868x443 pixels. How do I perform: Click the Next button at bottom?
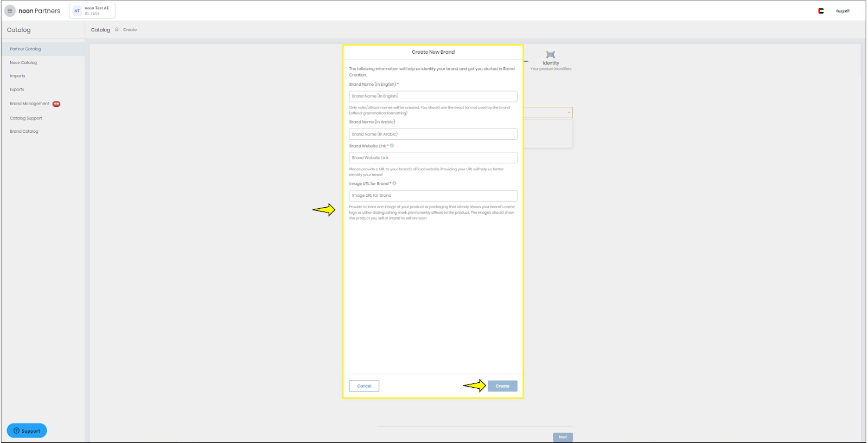(x=563, y=437)
